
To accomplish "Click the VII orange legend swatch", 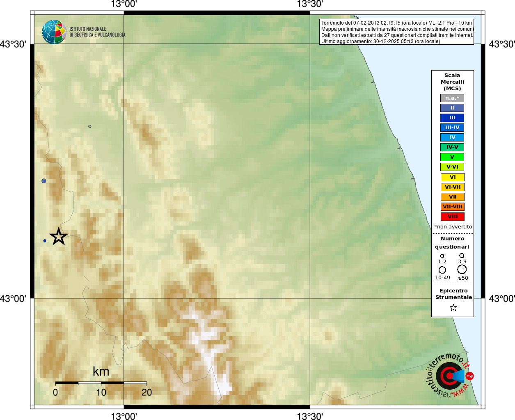I will click(x=453, y=197).
